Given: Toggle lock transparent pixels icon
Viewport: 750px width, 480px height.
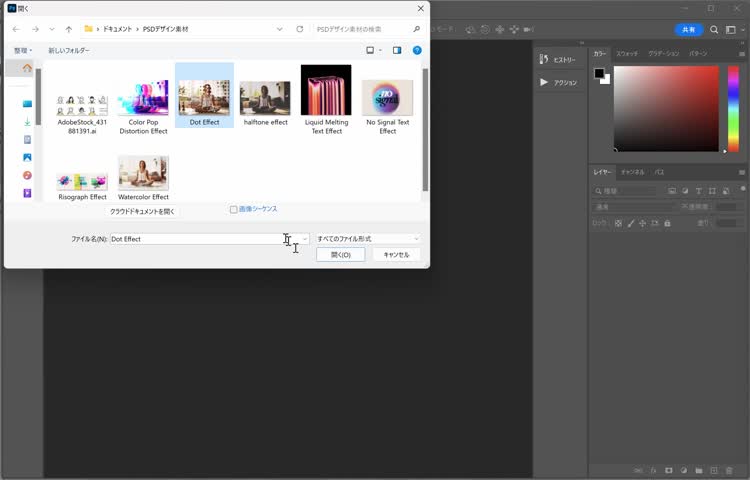Looking at the screenshot, I should point(618,223).
